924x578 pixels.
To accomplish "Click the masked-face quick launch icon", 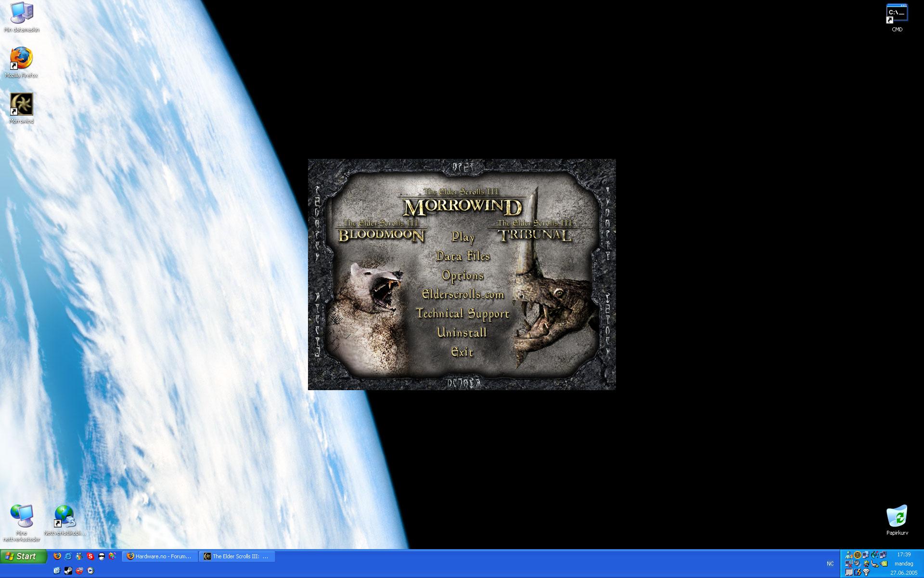I will click(x=102, y=556).
